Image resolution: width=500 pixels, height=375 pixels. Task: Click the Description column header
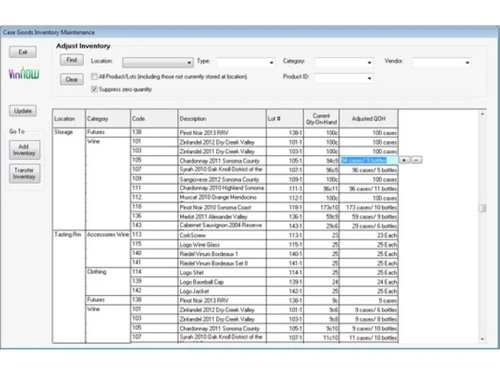point(222,119)
